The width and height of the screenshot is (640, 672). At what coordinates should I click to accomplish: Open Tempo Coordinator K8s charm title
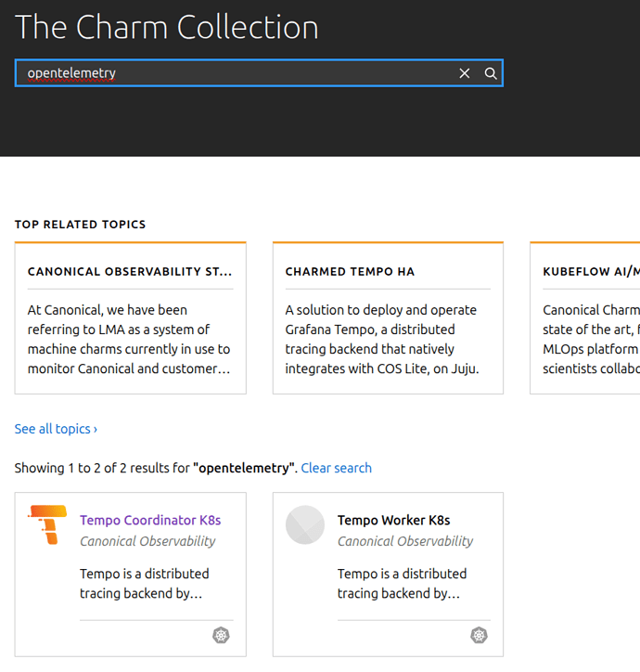pyautogui.click(x=150, y=521)
